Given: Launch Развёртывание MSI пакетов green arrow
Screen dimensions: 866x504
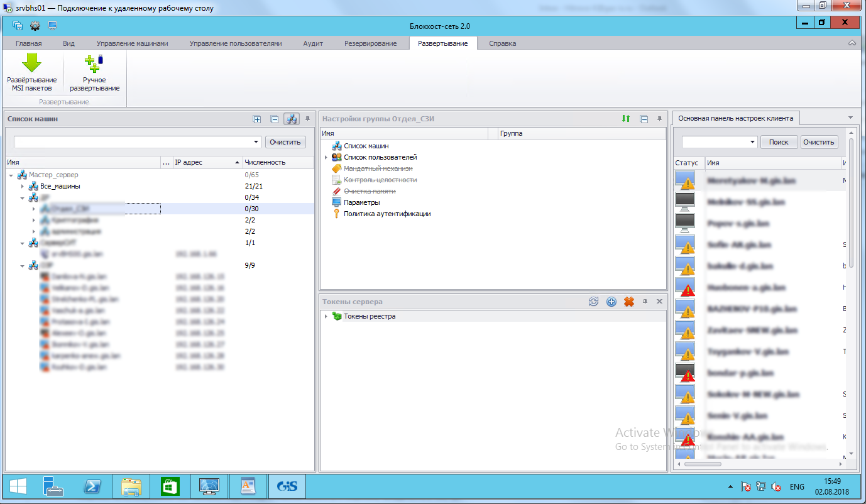Looking at the screenshot, I should [31, 63].
